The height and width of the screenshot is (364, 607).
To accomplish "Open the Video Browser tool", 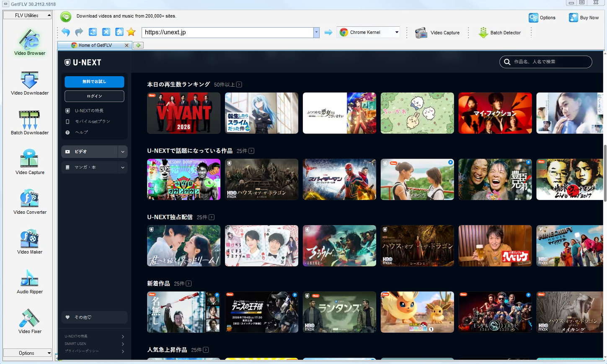I will tap(29, 42).
